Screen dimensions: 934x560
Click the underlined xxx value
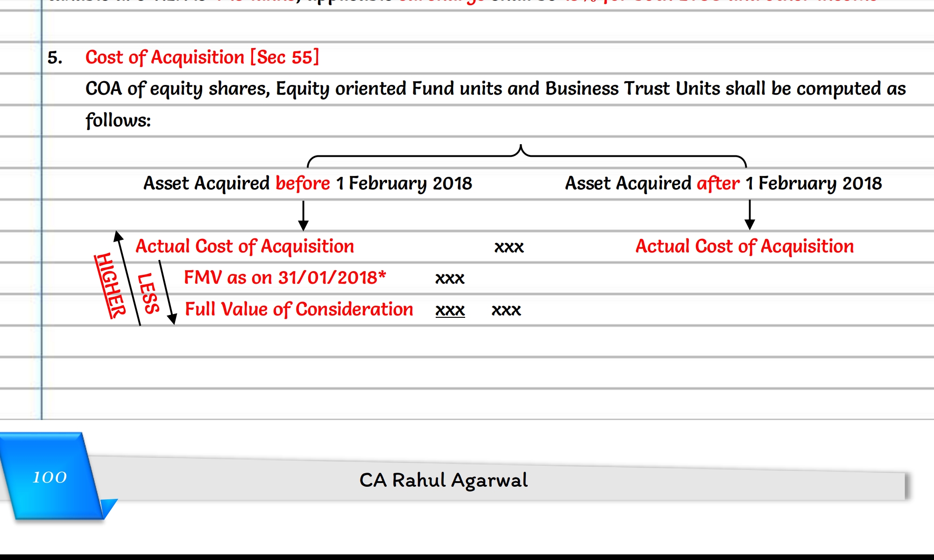coord(450,310)
